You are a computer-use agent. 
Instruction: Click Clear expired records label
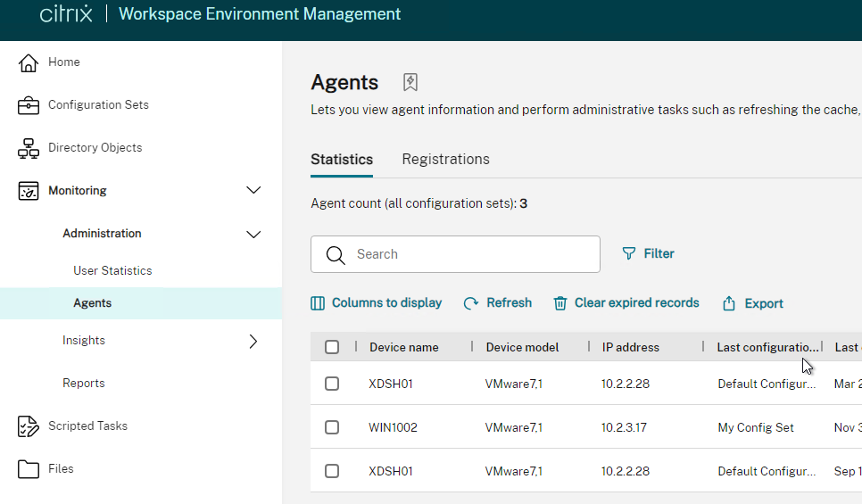636,302
